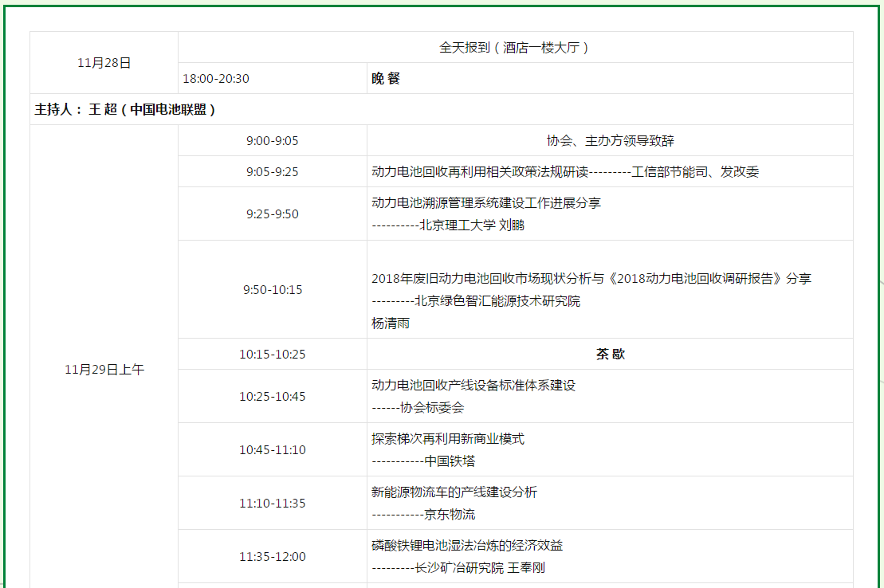Select the 动力电池溯源管理系统建设工作进展分享 title

pos(486,202)
